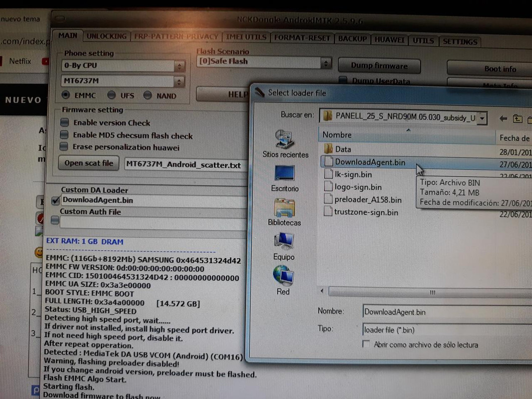Enable Custom Auth File checkbox
The image size is (532, 399).
click(55, 220)
